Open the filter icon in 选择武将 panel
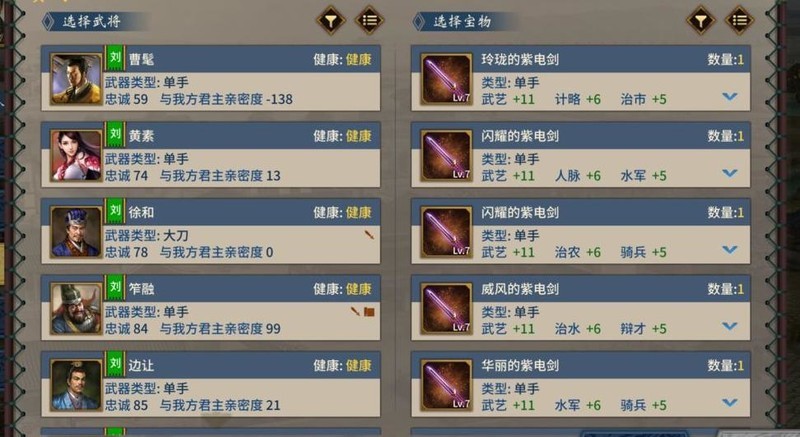The width and height of the screenshot is (800, 437). point(331,20)
